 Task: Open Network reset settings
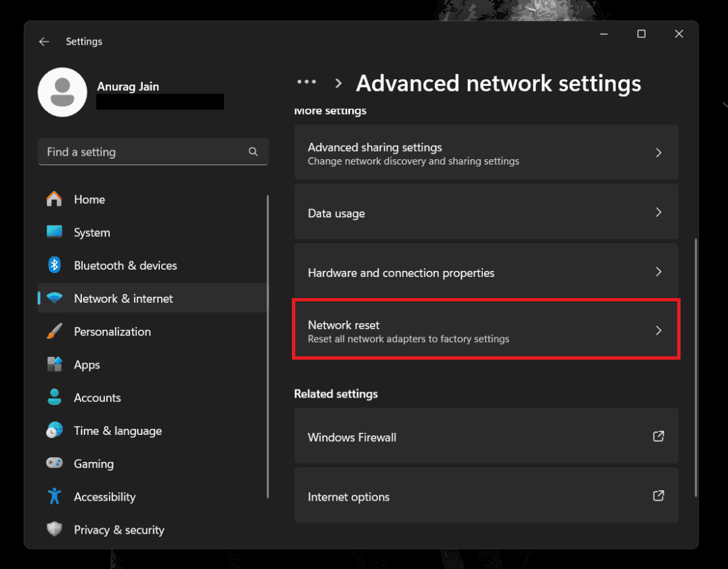coord(486,329)
